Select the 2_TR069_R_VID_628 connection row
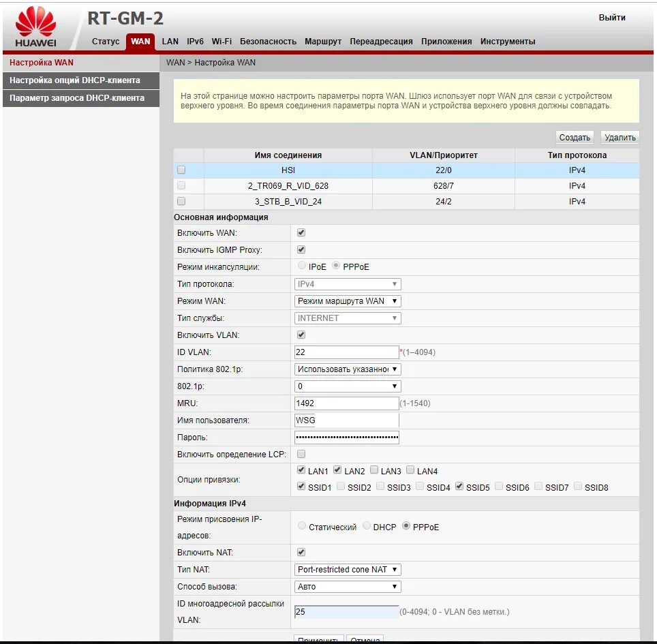The image size is (657, 644). (x=406, y=185)
